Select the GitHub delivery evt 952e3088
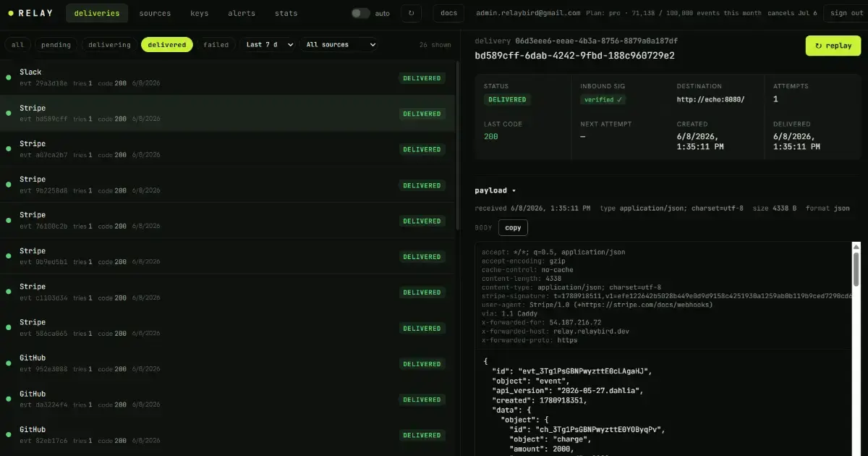 point(228,363)
